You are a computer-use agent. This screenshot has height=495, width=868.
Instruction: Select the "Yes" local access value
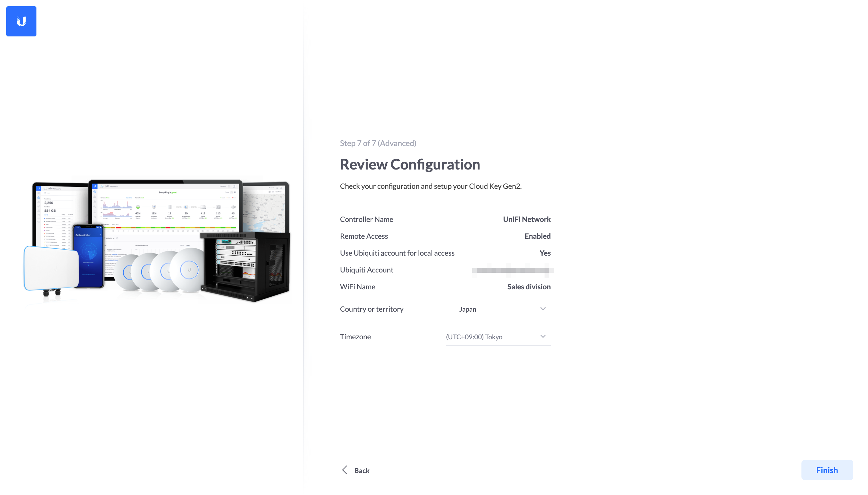pos(545,253)
